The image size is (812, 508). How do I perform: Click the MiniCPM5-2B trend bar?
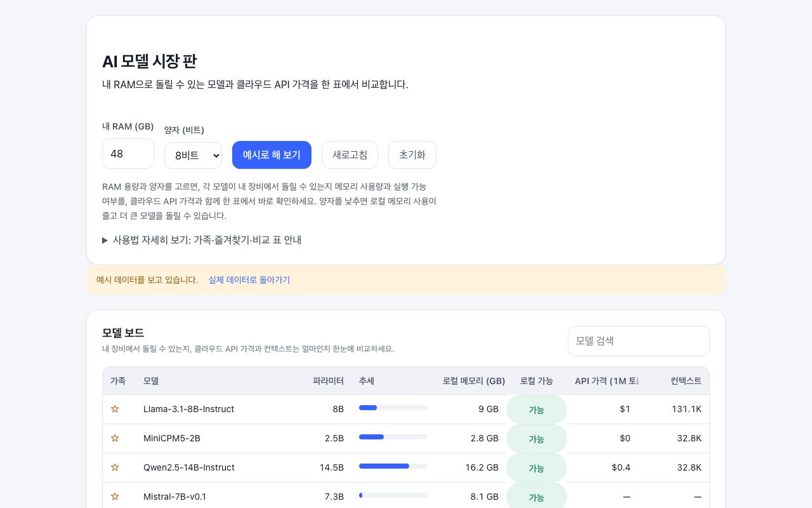pyautogui.click(x=393, y=437)
